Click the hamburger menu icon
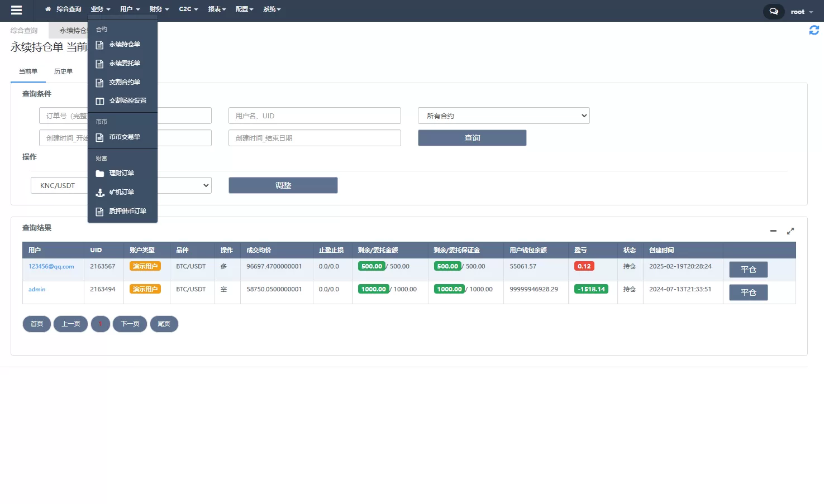 click(16, 10)
